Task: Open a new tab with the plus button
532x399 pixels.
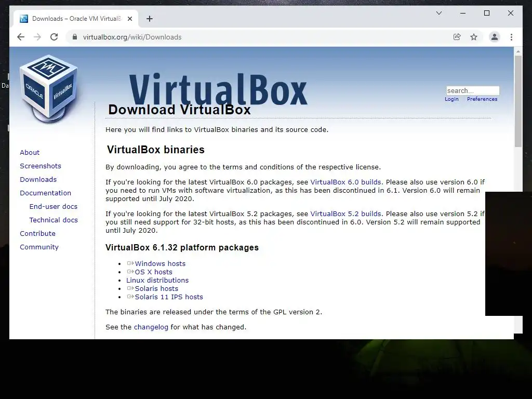Action: point(149,19)
